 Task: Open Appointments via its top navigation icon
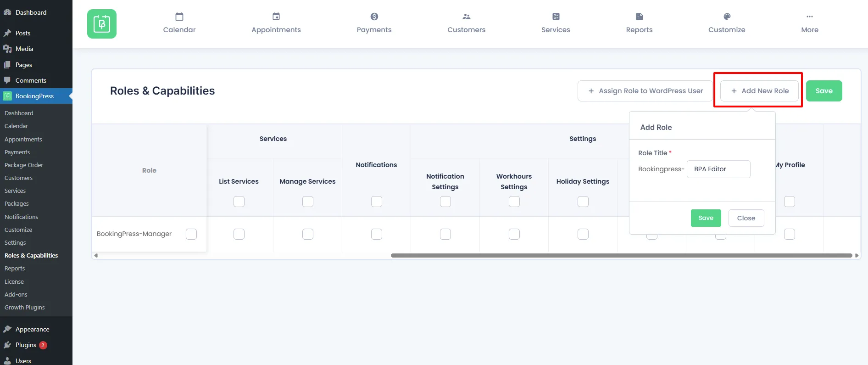[x=276, y=17]
